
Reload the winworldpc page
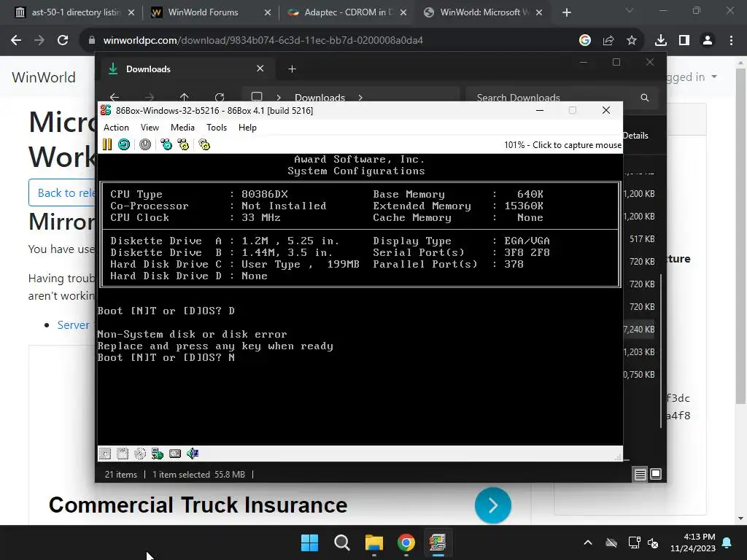click(x=63, y=41)
